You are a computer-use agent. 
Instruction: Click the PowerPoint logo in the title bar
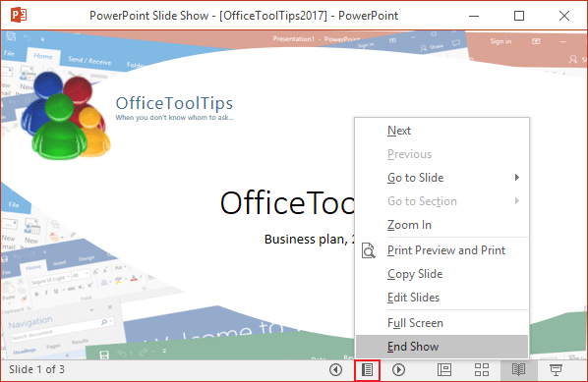click(x=19, y=16)
